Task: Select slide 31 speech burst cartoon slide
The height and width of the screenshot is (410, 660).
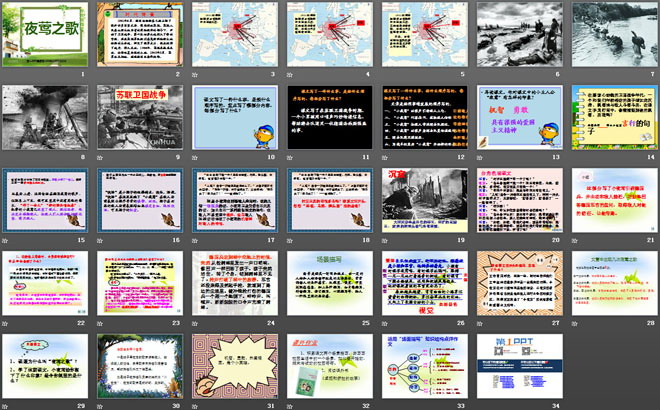Action: (235, 366)
